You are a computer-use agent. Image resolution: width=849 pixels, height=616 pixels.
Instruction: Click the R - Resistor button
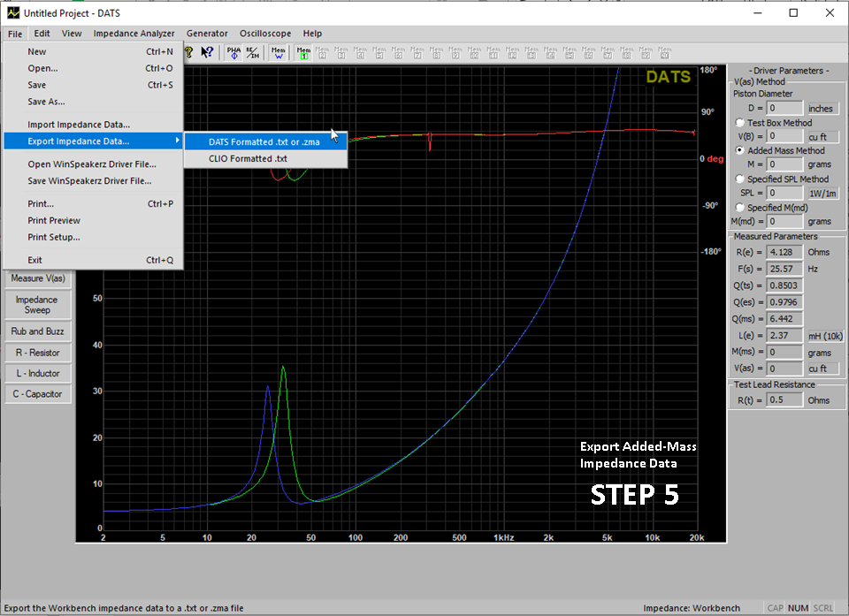click(38, 353)
